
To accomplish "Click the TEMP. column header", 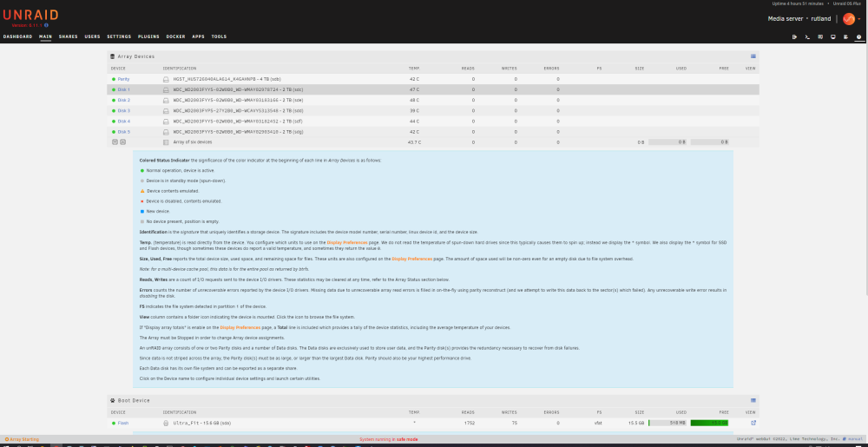I will [414, 69].
